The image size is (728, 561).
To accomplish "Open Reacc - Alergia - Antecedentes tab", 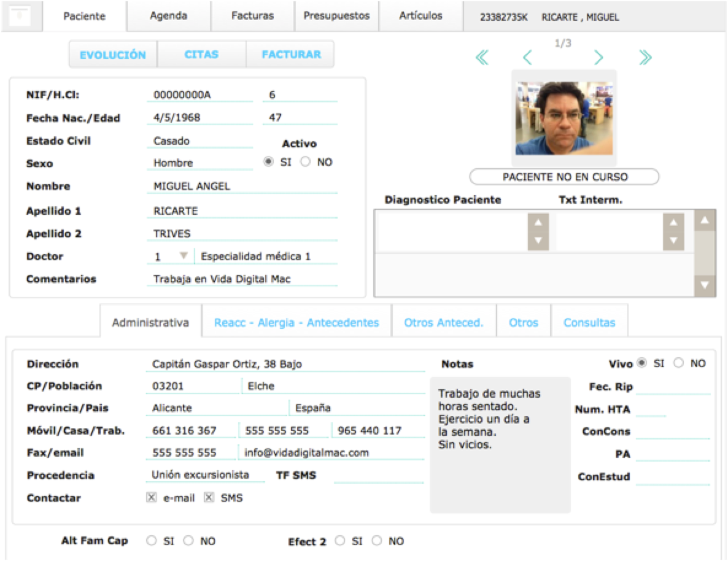I will pos(296,323).
